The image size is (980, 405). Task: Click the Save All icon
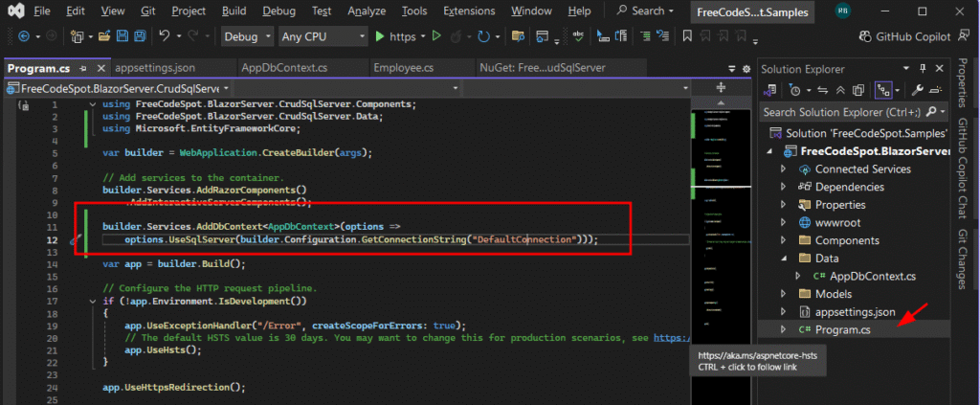[x=140, y=37]
